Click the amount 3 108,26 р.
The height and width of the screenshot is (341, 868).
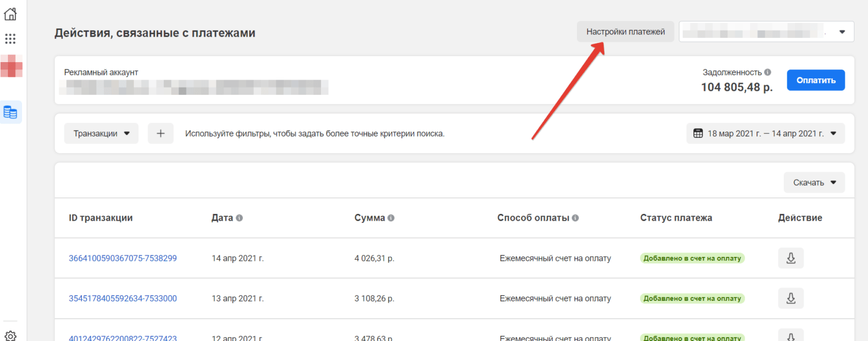pos(374,298)
